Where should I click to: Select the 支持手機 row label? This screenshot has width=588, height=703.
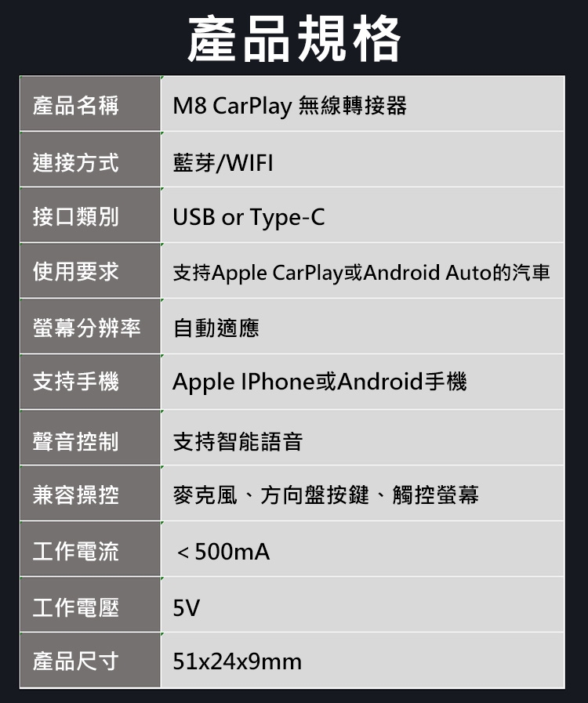pos(90,382)
